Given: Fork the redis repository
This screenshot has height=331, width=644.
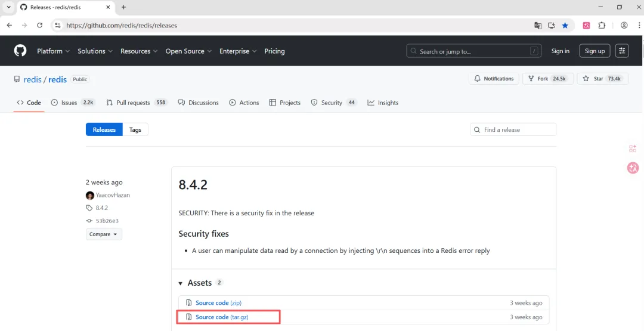Looking at the screenshot, I should tap(547, 79).
